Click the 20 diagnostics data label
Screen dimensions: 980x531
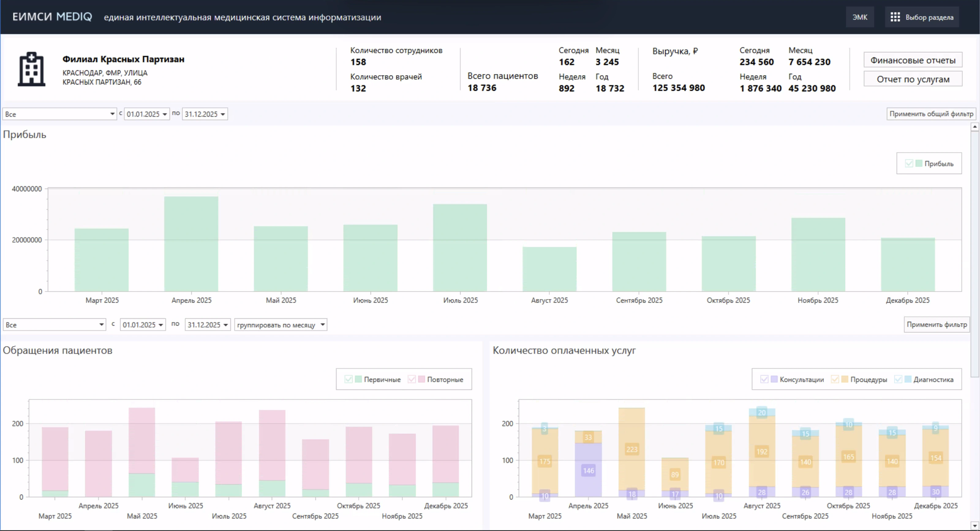click(x=762, y=413)
